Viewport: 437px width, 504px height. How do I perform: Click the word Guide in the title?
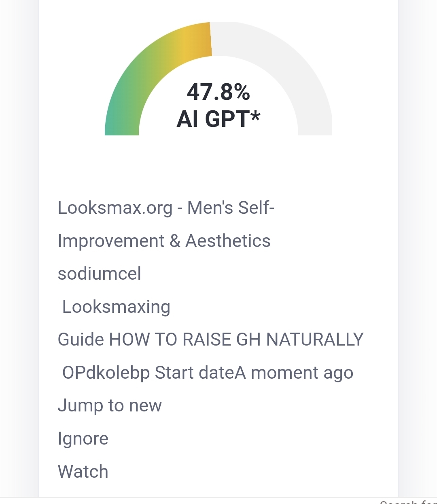[x=81, y=340]
